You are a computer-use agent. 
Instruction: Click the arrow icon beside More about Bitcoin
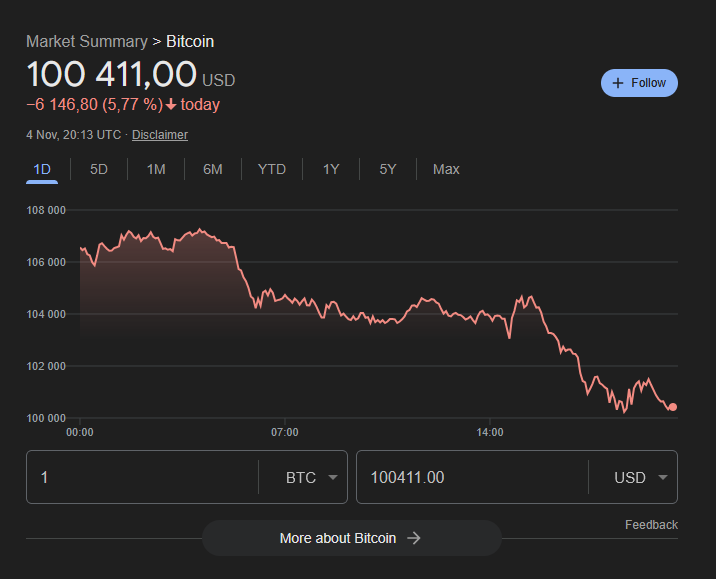coord(414,538)
